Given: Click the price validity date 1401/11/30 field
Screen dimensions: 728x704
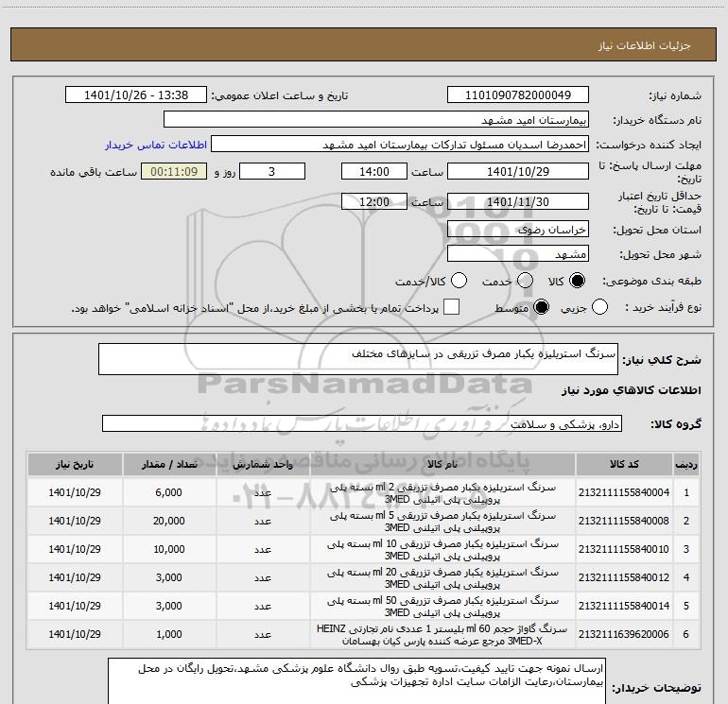Looking at the screenshot, I should click(518, 201).
